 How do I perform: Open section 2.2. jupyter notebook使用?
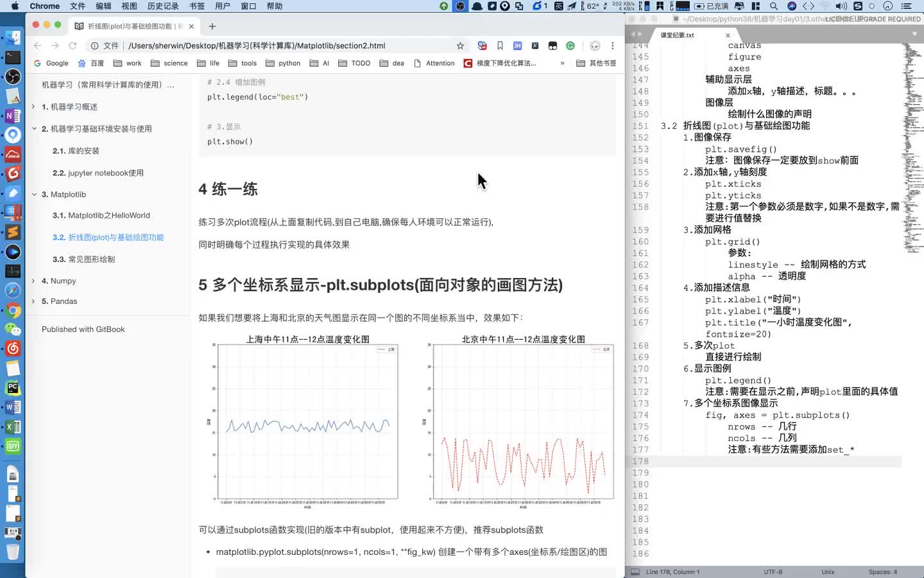[x=98, y=173]
